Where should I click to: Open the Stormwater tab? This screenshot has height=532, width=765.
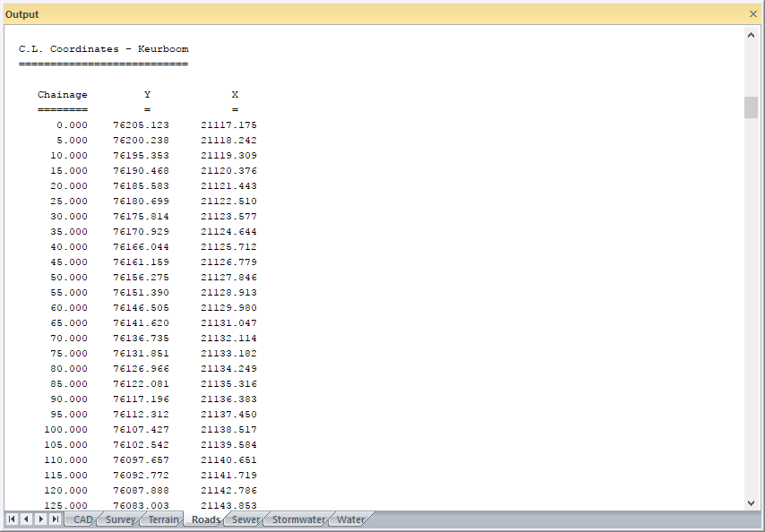pos(297,519)
